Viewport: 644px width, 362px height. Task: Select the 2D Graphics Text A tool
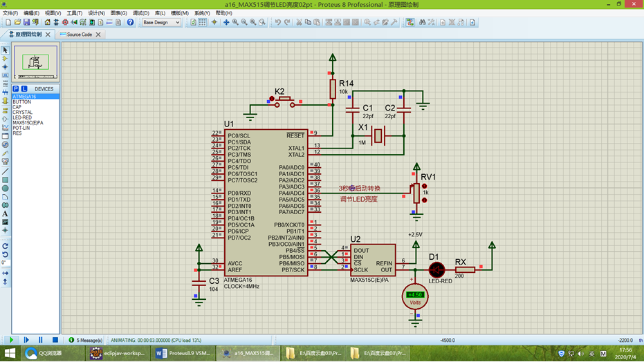click(5, 213)
